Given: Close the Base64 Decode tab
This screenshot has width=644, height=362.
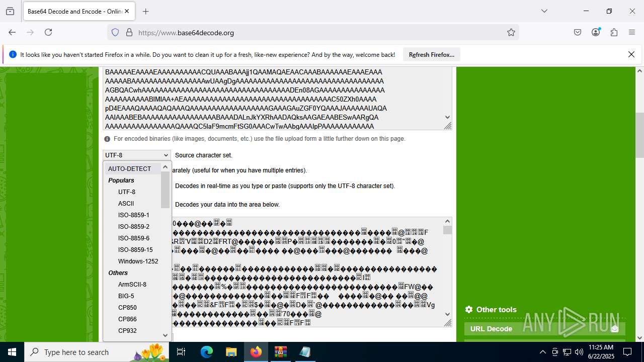Looking at the screenshot, I should pos(127,11).
